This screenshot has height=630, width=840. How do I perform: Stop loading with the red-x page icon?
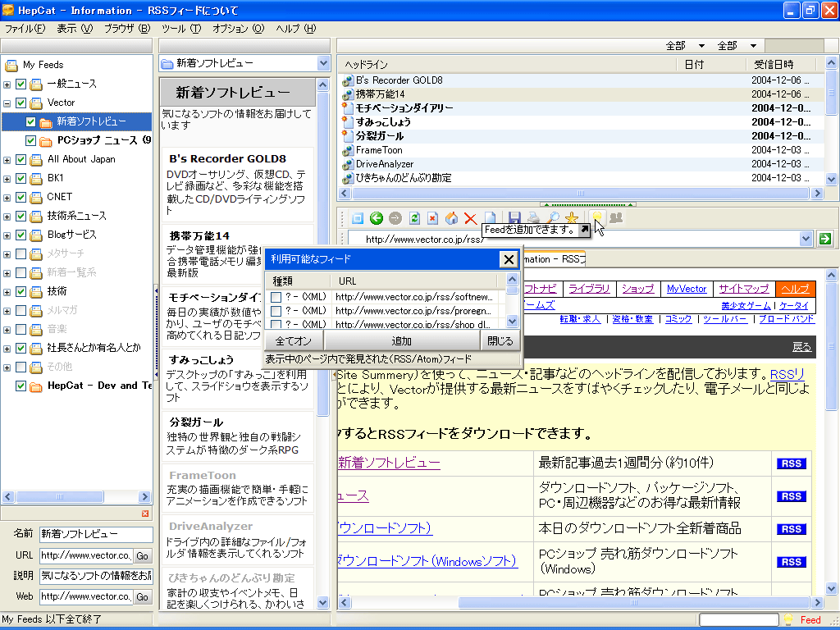point(433,218)
